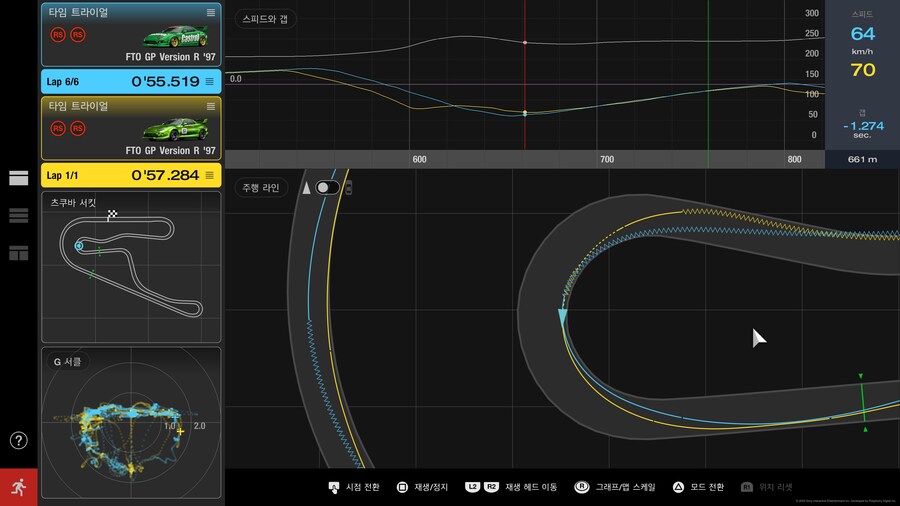Click the G 서클 plot panel

[x=131, y=420]
